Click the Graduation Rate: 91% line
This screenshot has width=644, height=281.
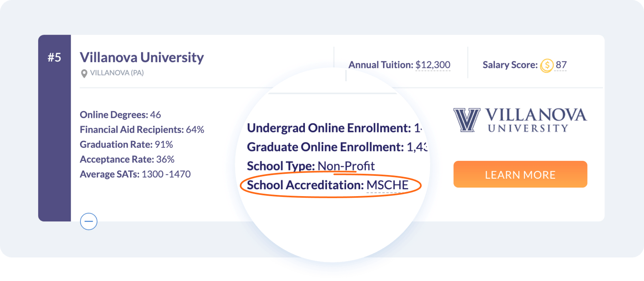click(126, 145)
